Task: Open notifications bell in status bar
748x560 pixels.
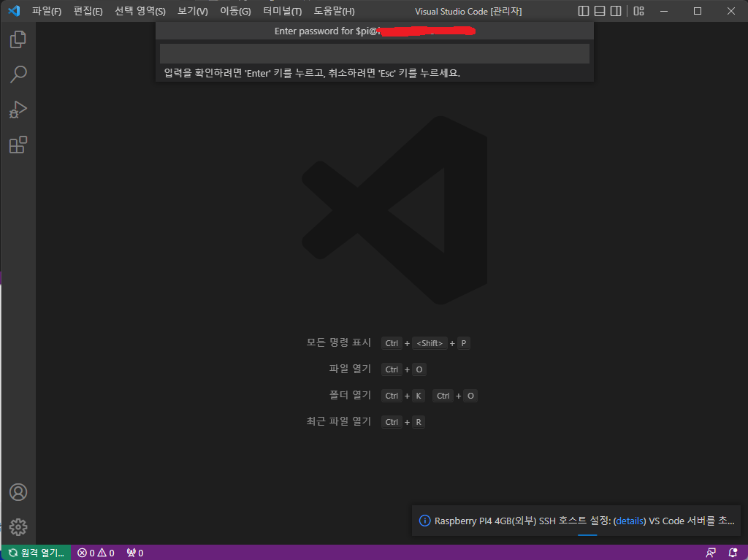Action: pos(733,553)
